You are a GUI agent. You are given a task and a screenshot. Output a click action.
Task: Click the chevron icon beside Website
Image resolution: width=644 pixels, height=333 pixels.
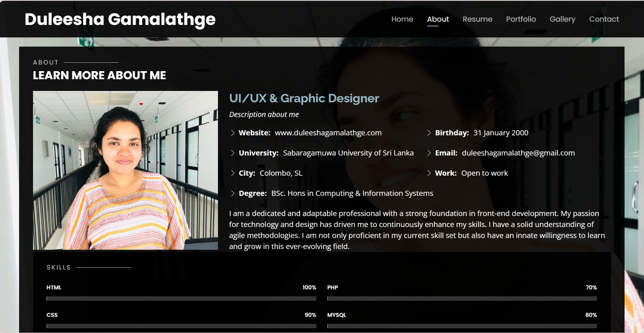tap(233, 133)
